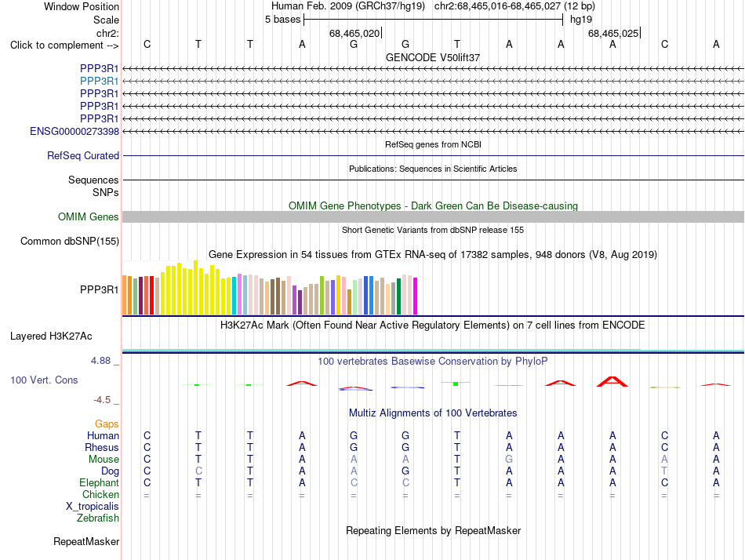This screenshot has width=745, height=560.
Task: Open the GTEx Gene Expression track title
Action: 433,254
